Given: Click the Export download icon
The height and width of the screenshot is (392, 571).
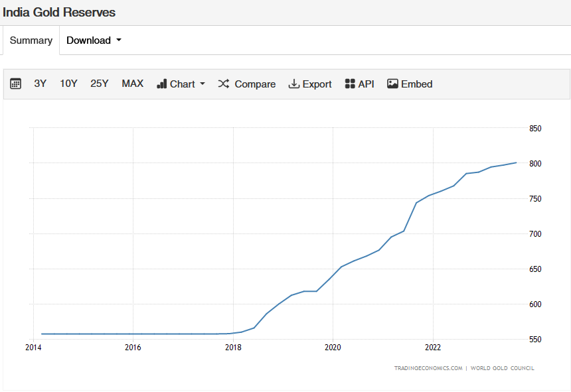Looking at the screenshot, I should (x=293, y=84).
